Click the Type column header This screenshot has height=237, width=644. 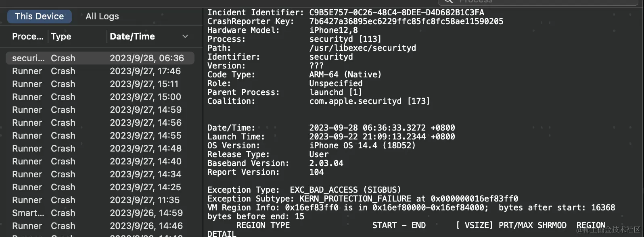coord(61,37)
